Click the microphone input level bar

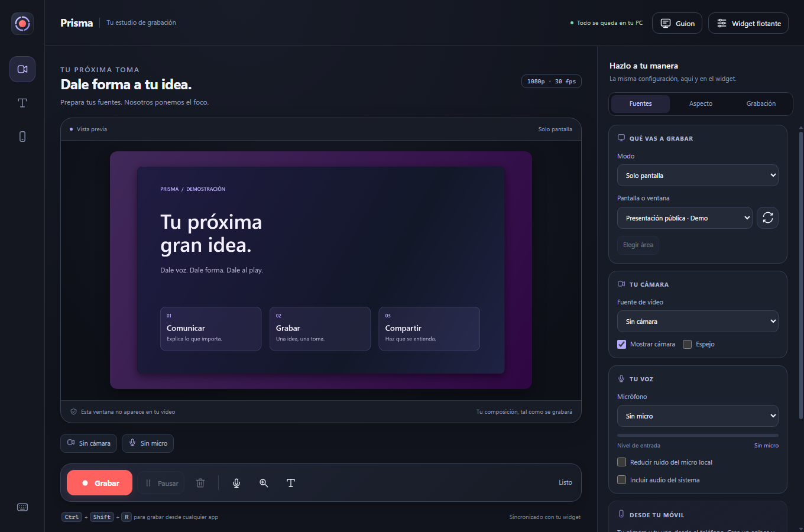click(x=698, y=435)
